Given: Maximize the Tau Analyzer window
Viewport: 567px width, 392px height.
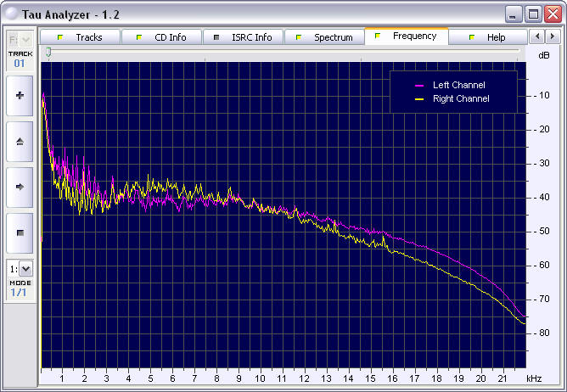Looking at the screenshot, I should pyautogui.click(x=533, y=14).
